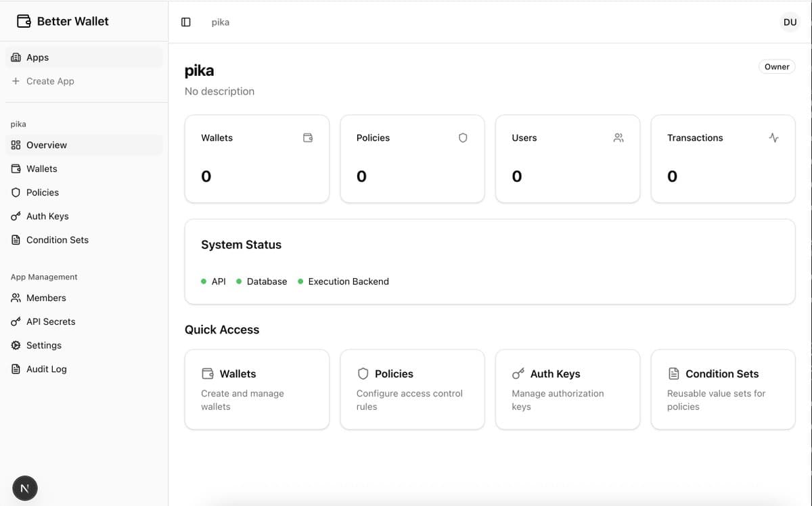Navigate to Auth Keys in sidebar
Screen dimensions: 812x506
[47, 216]
